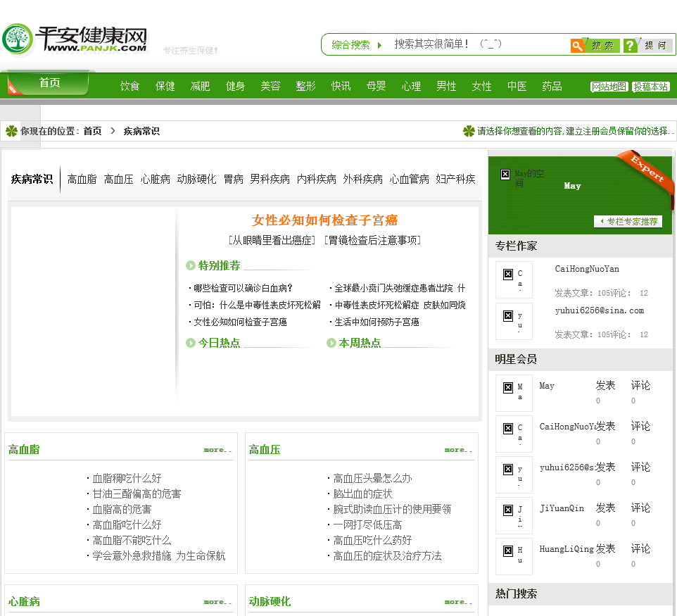Open the JiYuanQin member name link

tap(562, 508)
